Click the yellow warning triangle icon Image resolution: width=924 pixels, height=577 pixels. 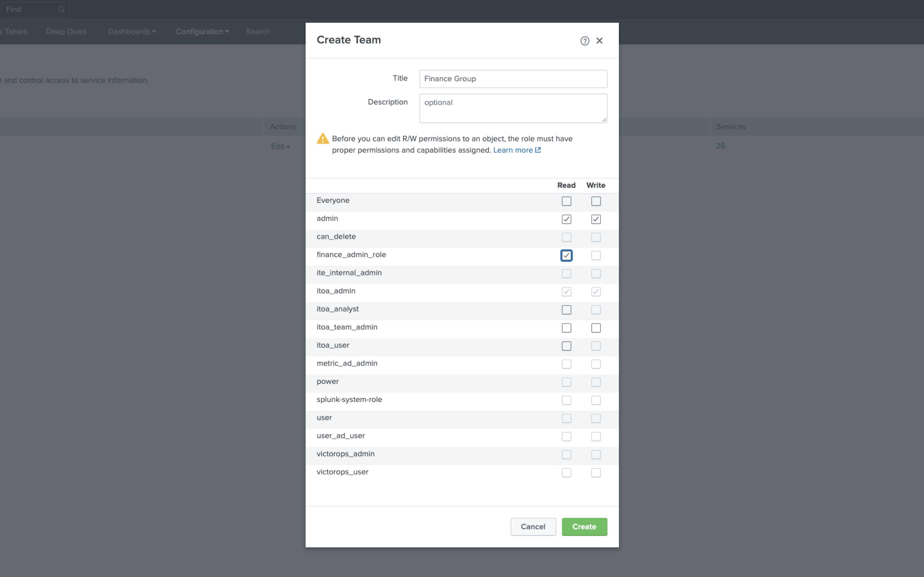tap(323, 138)
